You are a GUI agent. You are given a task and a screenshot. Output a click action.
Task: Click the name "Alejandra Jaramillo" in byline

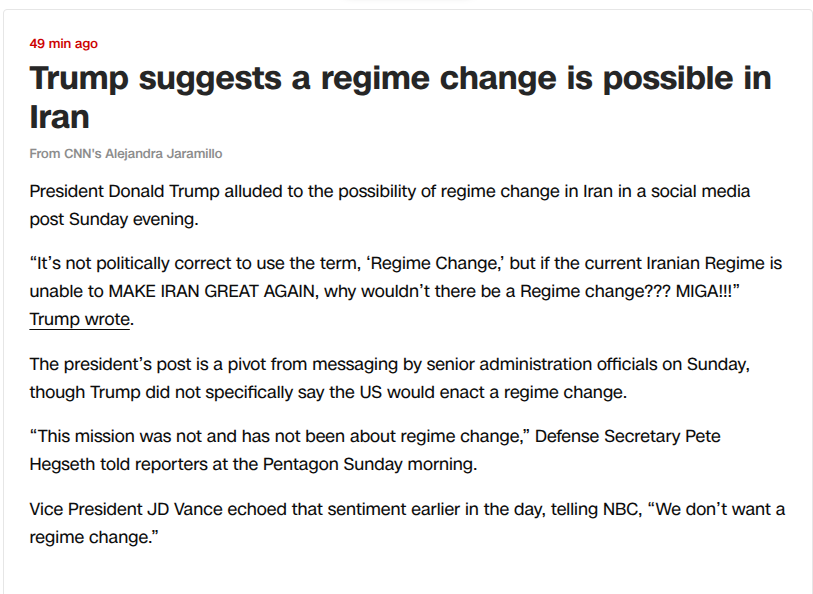coord(163,154)
